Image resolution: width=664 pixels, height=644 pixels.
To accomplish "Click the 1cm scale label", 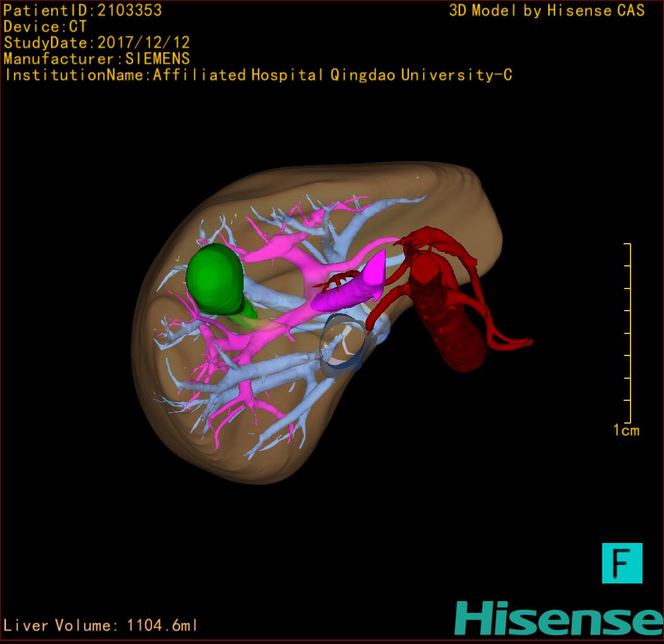I will point(625,431).
